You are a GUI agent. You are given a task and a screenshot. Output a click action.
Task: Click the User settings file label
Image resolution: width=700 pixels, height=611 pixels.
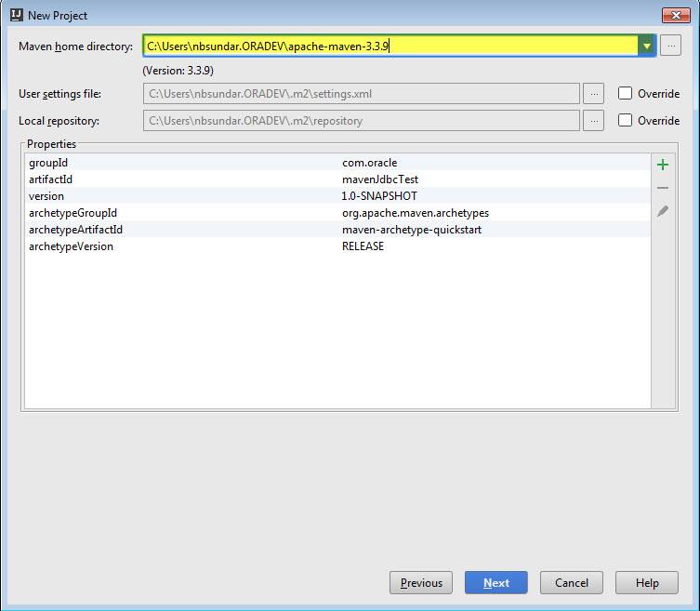coord(59,94)
